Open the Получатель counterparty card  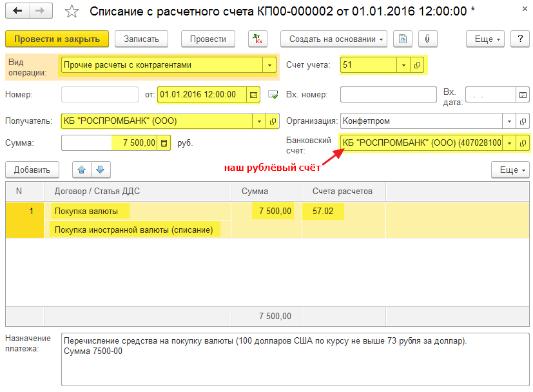tap(273, 121)
